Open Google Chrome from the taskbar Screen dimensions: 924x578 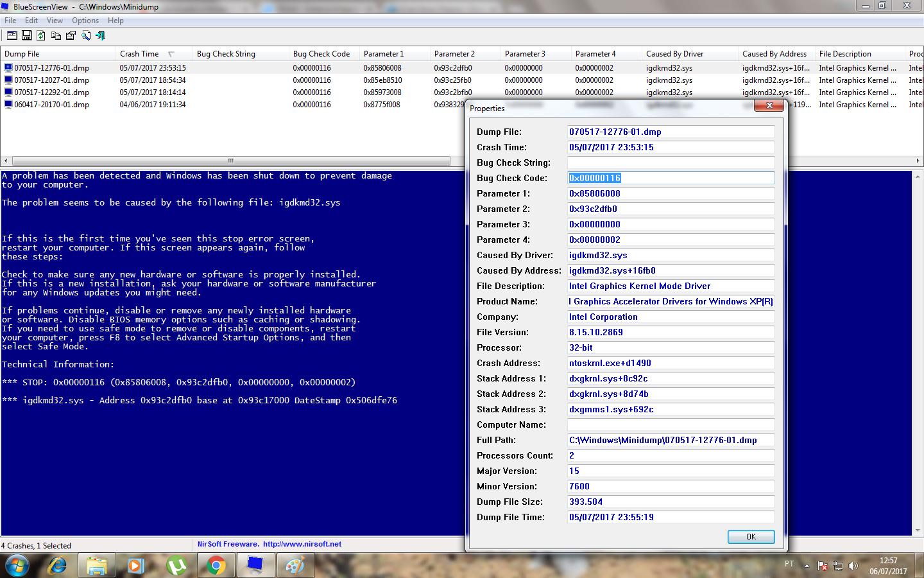(x=216, y=566)
